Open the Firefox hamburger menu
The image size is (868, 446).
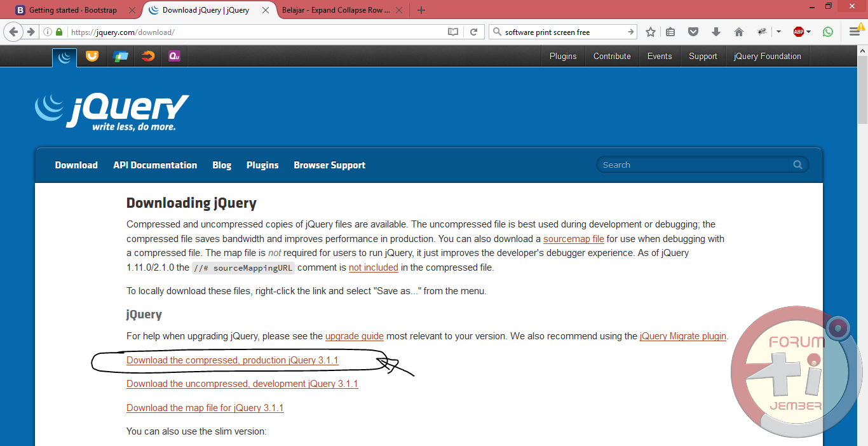pos(855,32)
